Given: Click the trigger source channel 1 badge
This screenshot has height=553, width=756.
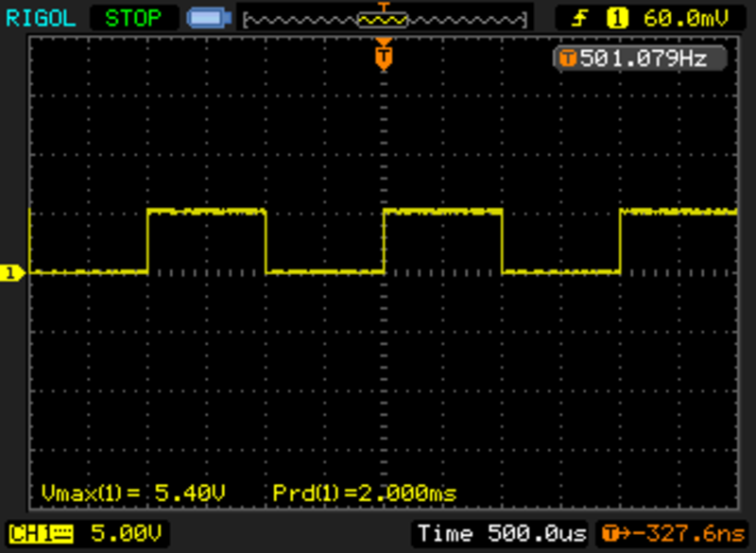Looking at the screenshot, I should tap(617, 17).
